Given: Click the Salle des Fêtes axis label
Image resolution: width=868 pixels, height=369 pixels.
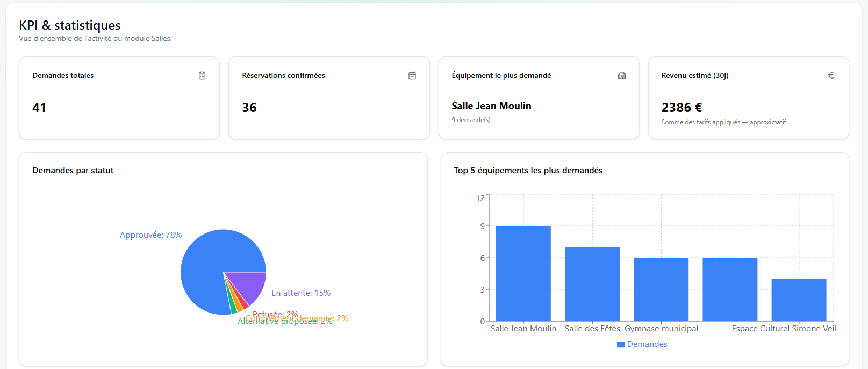Looking at the screenshot, I should pos(592,329).
